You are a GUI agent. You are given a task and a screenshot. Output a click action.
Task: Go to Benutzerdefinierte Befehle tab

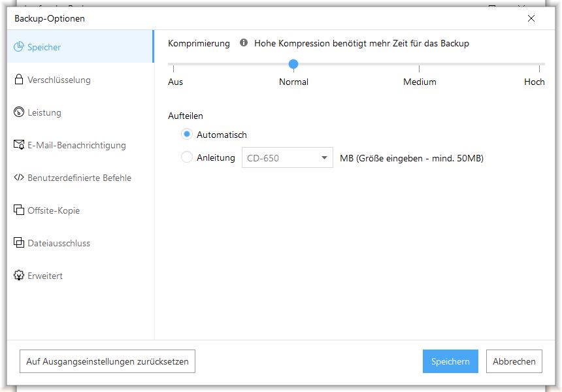80,177
